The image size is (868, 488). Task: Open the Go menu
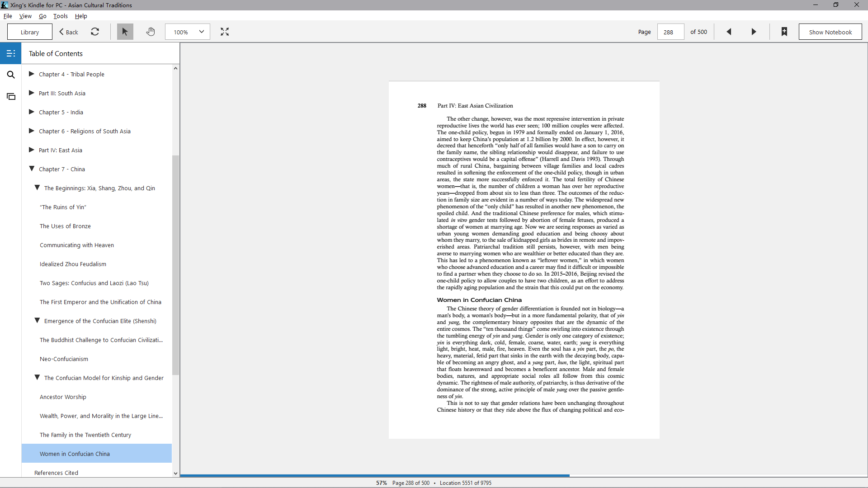(x=42, y=16)
